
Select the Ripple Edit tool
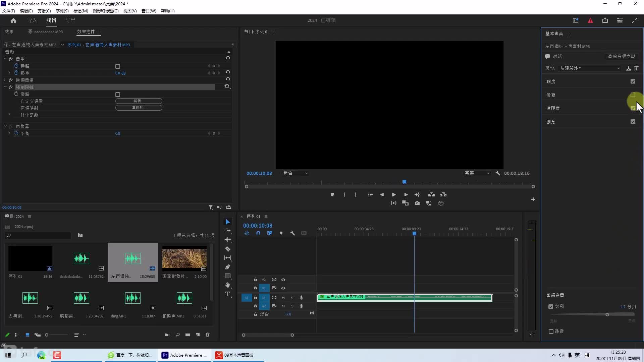228,240
